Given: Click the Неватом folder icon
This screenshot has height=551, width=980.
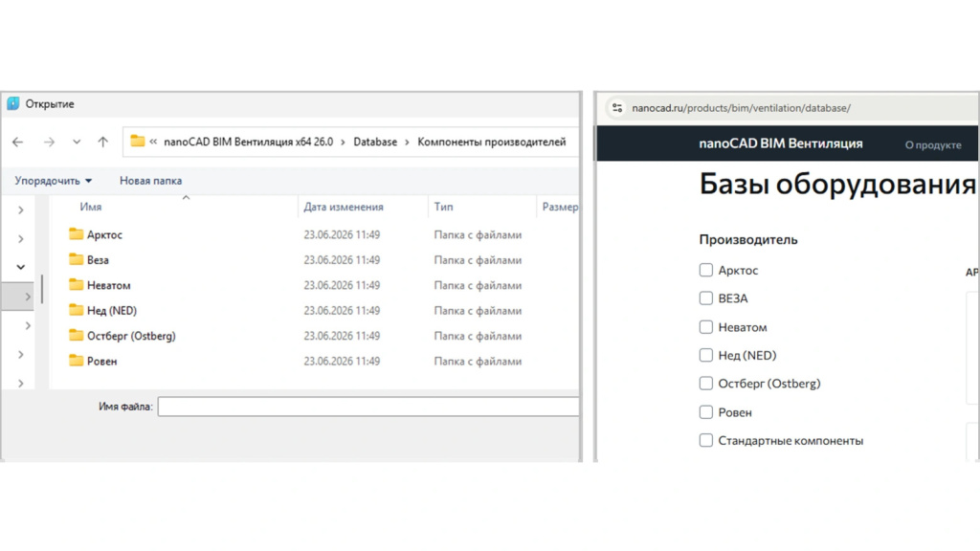Looking at the screenshot, I should [x=77, y=285].
